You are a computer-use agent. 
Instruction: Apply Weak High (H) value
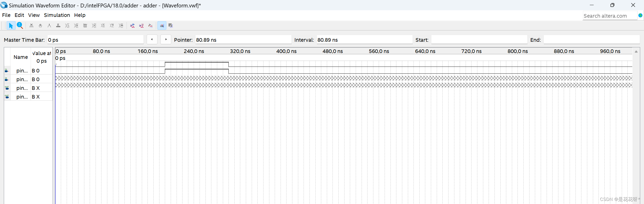(76, 26)
